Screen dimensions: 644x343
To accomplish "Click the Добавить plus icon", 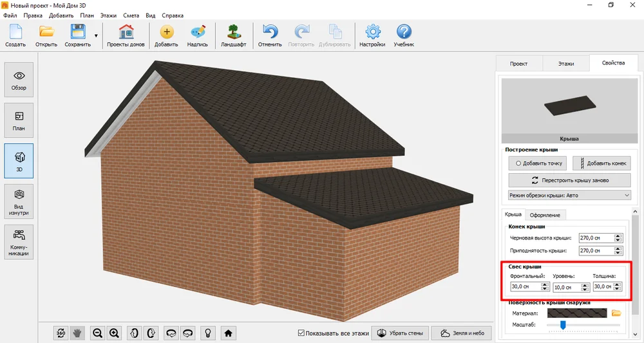I will click(167, 32).
